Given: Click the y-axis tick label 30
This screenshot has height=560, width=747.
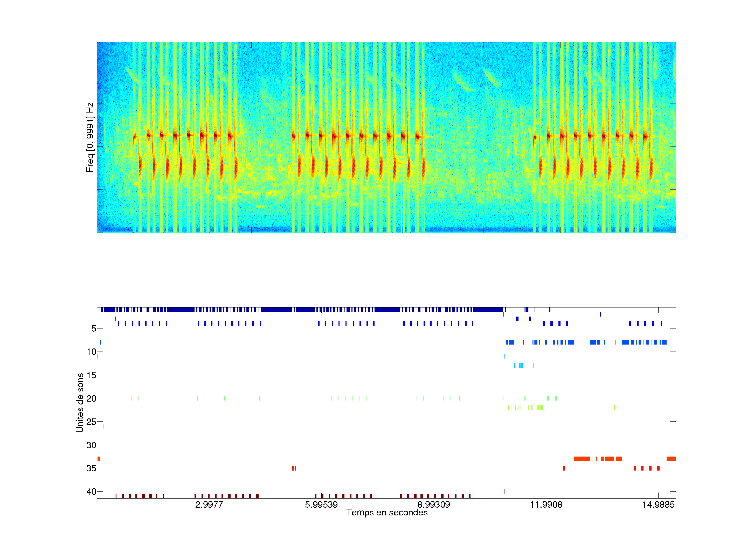Looking at the screenshot, I should pyautogui.click(x=91, y=445).
